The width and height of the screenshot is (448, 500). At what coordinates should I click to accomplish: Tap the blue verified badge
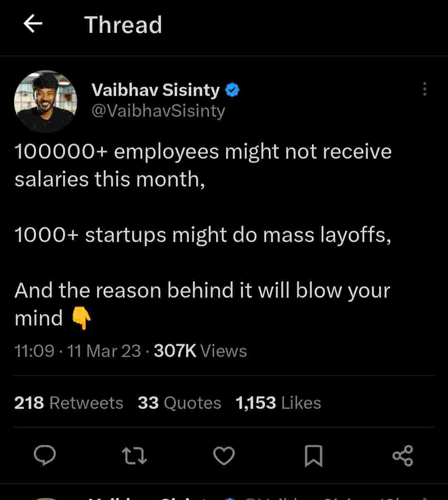232,90
